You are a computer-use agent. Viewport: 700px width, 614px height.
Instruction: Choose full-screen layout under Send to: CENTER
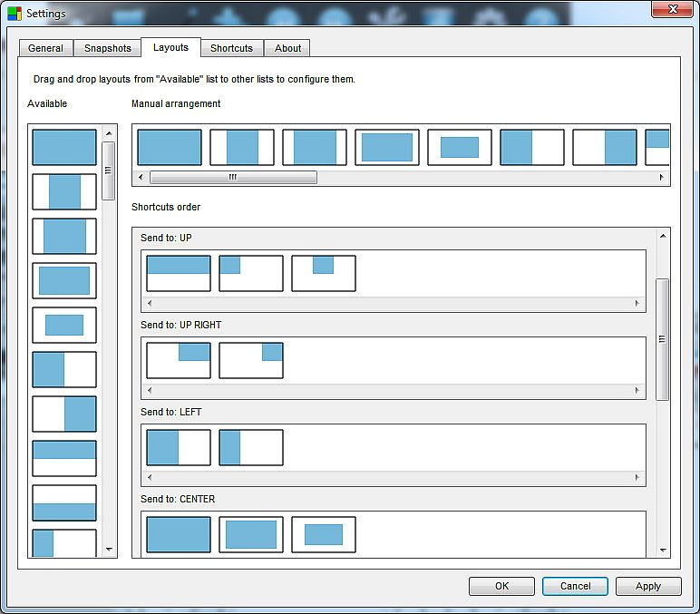(x=179, y=534)
